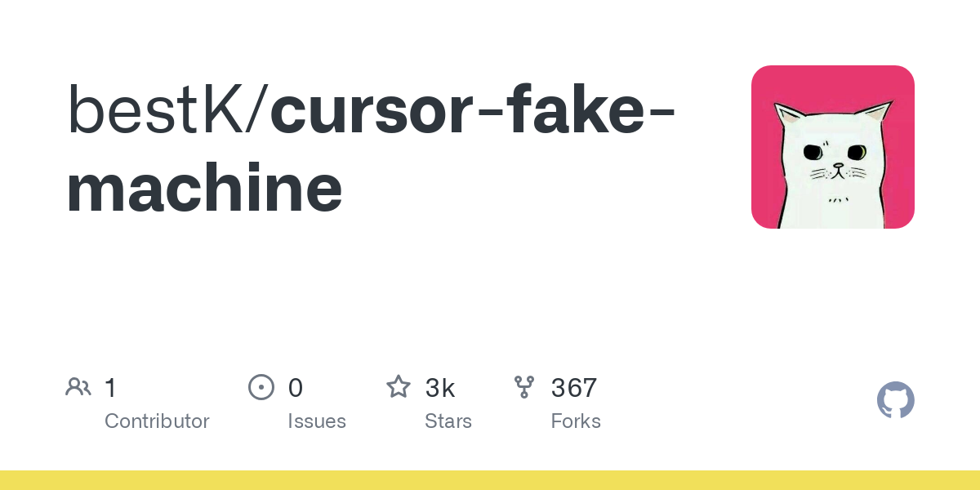Screen dimensions: 980x490
Task: Click the Forks branch icon
Action: pos(524,387)
